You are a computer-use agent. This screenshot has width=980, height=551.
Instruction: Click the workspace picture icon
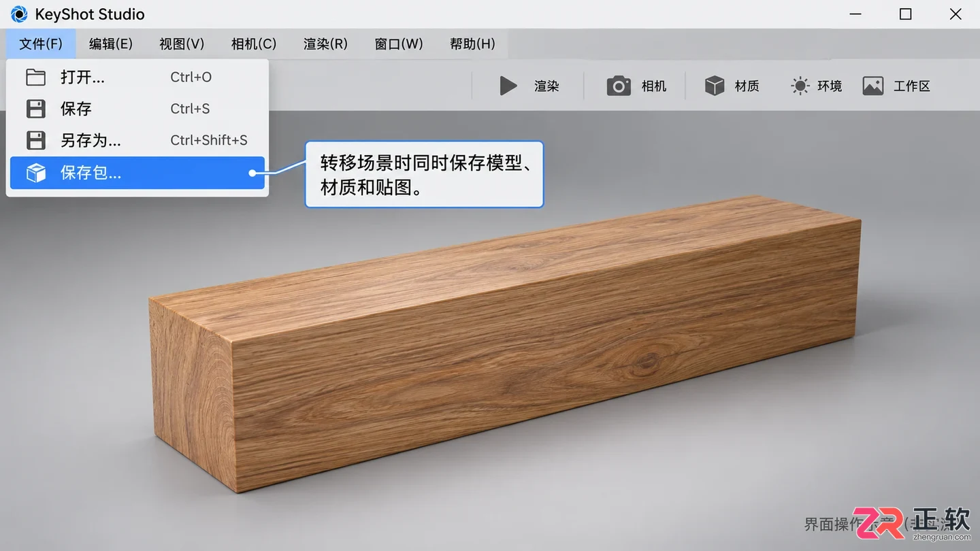click(873, 86)
